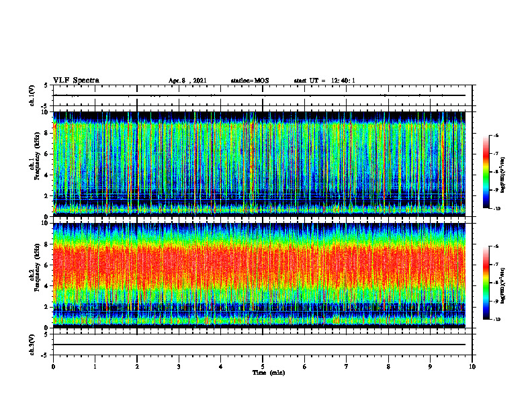532x411 pixels.
Task: Click the ch.2 frequency axis "4" tick label
Action: coord(47,286)
